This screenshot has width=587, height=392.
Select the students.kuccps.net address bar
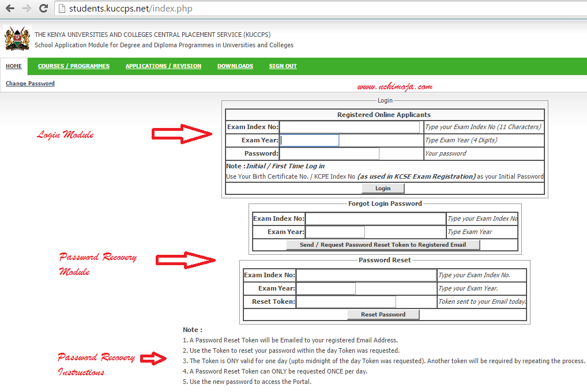322,9
